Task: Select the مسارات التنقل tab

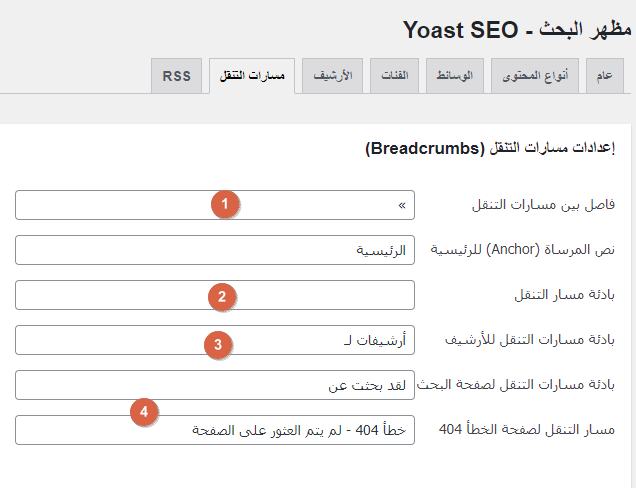Action: coord(252,76)
